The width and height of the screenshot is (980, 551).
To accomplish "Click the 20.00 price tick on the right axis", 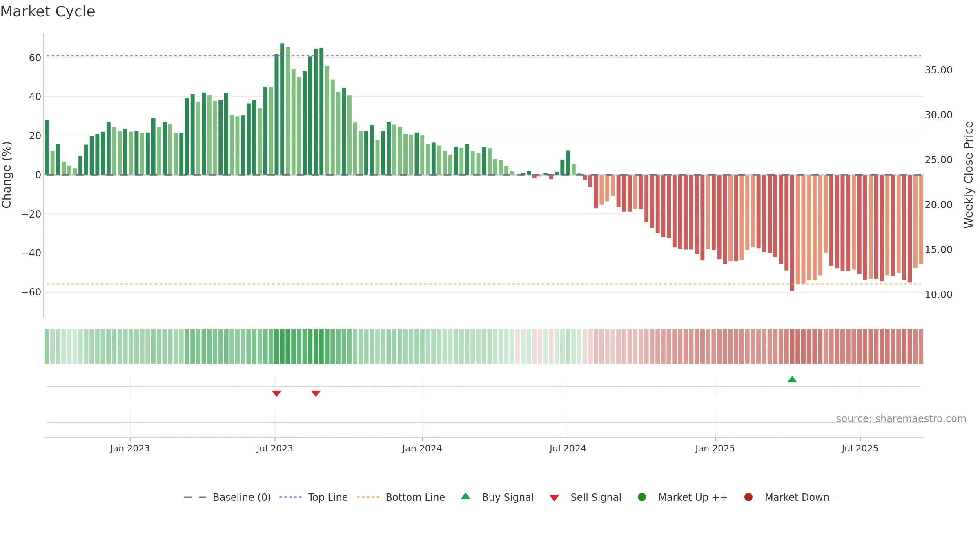I will (938, 205).
